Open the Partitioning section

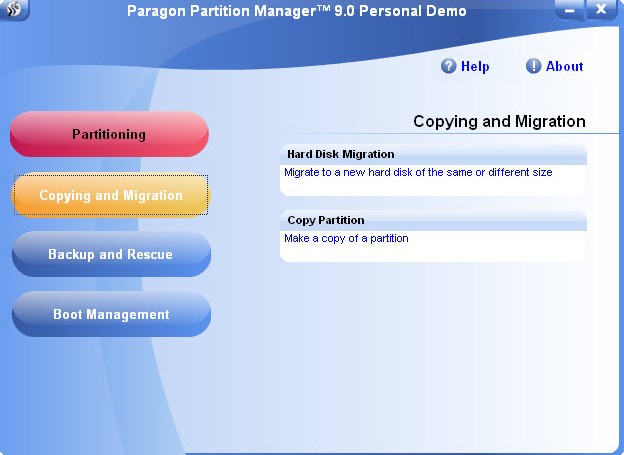[109, 134]
